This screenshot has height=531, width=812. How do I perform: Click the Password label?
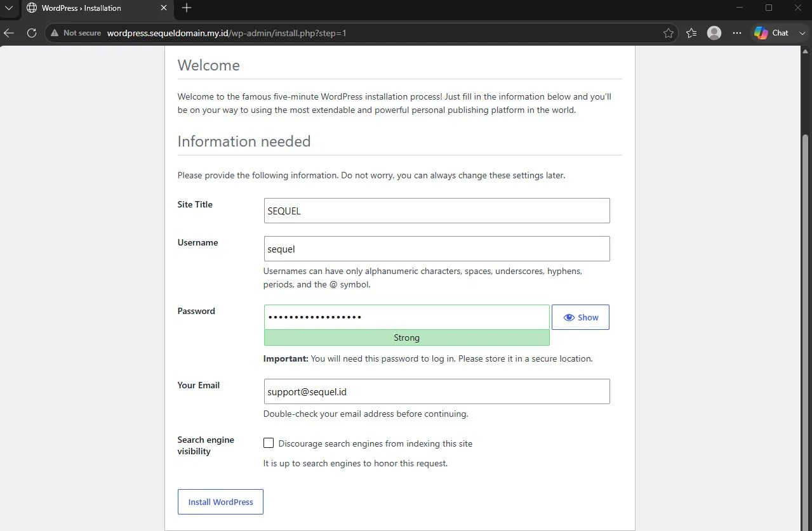pos(196,311)
